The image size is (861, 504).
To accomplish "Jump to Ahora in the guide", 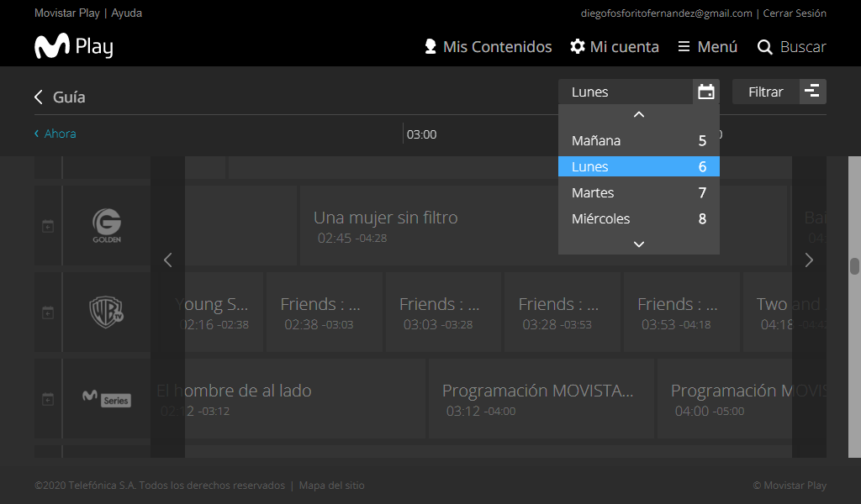I will pos(55,134).
